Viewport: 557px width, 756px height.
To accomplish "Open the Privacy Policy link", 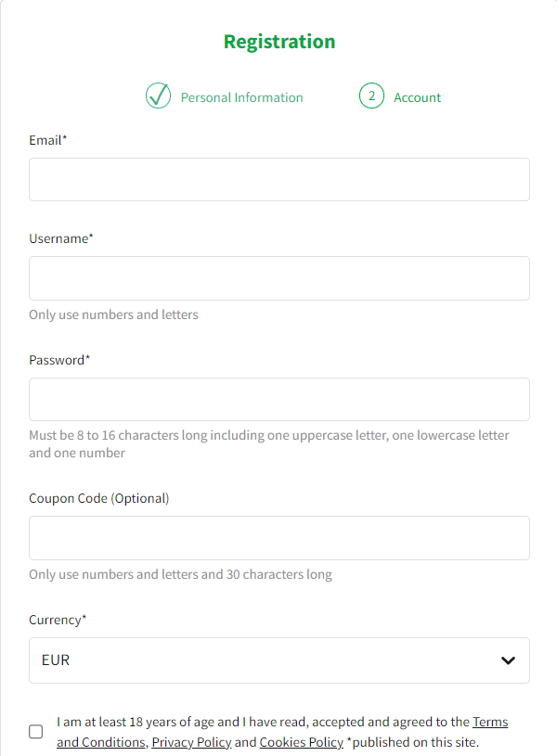I will (191, 742).
